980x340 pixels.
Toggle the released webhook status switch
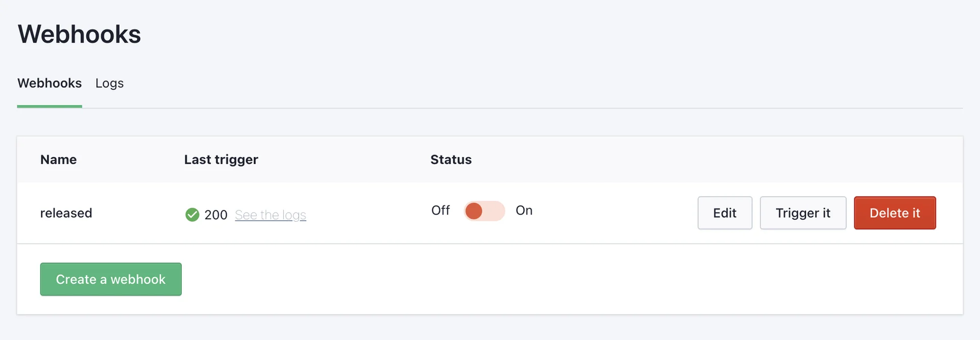point(484,211)
